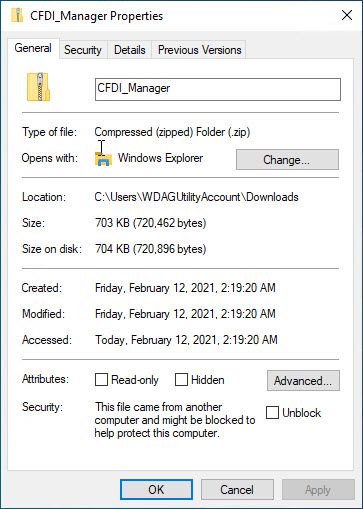Click the Cancel button

(237, 490)
